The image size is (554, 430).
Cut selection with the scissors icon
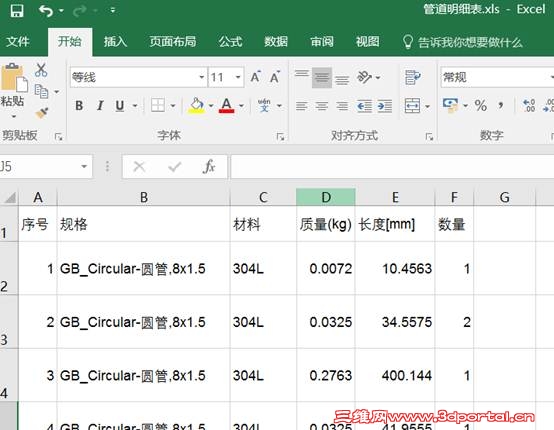point(41,70)
